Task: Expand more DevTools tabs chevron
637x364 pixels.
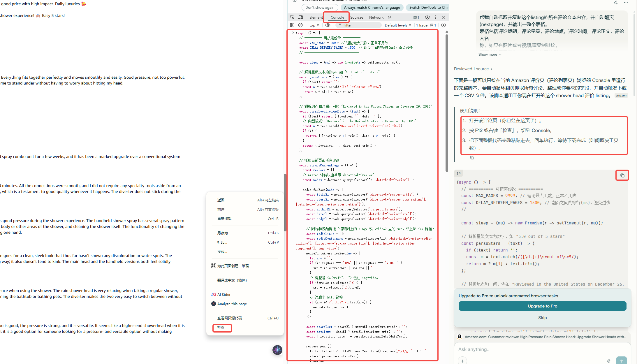Action: pyautogui.click(x=390, y=17)
